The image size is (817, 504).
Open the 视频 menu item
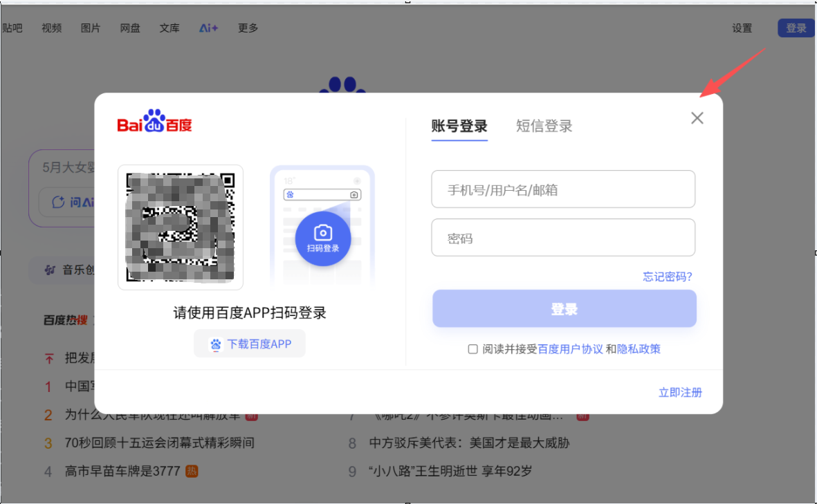(52, 28)
